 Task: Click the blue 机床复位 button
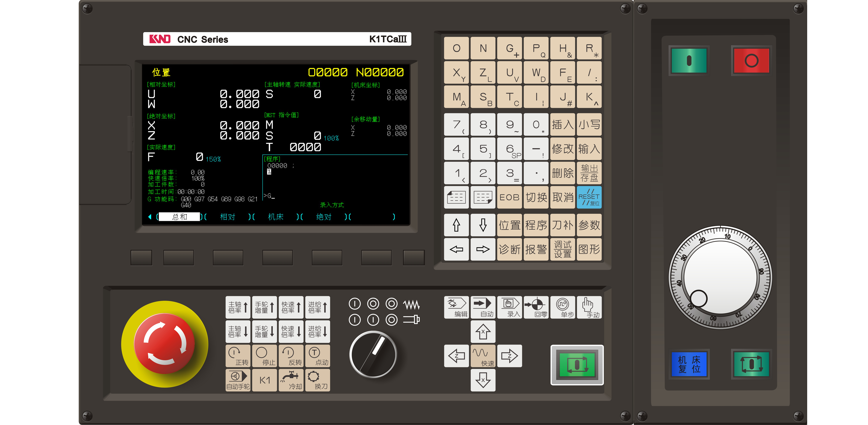tap(689, 364)
